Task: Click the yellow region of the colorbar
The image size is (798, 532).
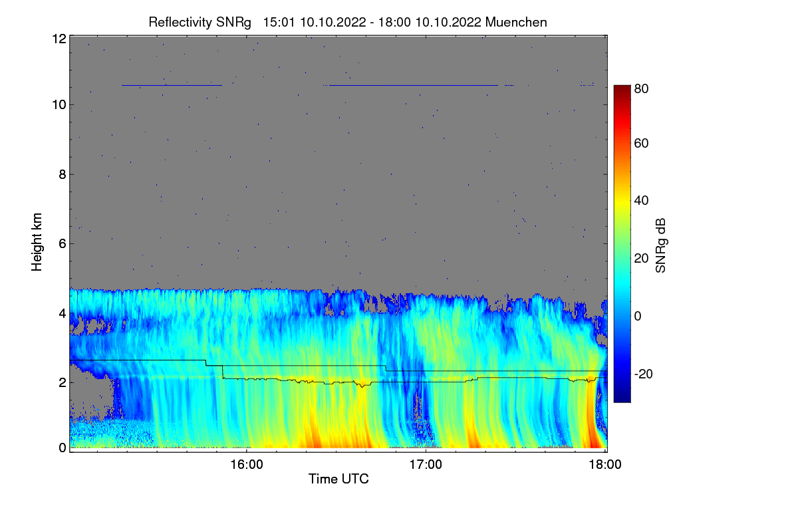Action: tap(621, 203)
